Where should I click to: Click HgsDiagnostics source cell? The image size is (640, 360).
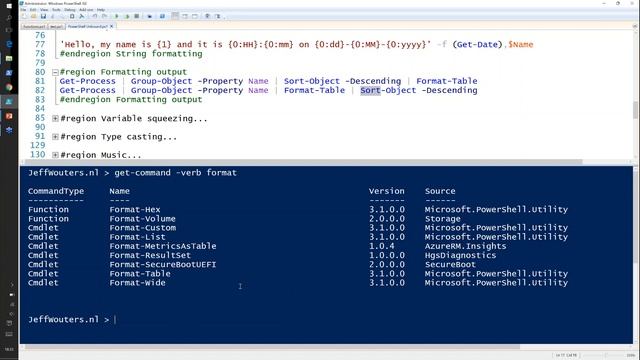coord(460,255)
